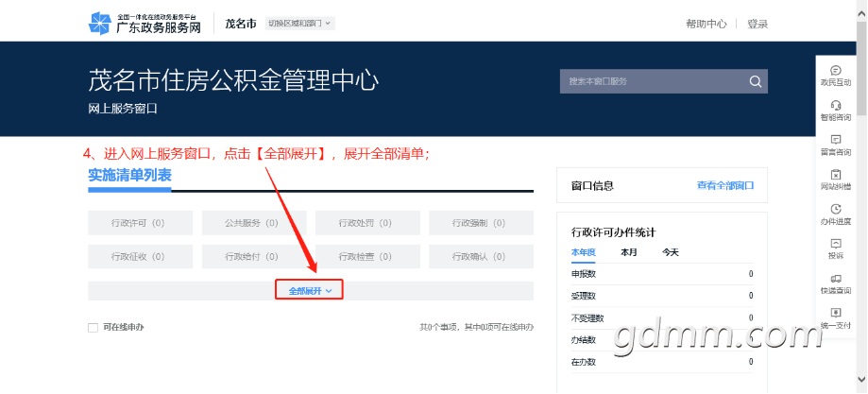Viewport: 868px width, 394px height.
Task: Select 行政强制 (0) category
Action: tap(481, 223)
